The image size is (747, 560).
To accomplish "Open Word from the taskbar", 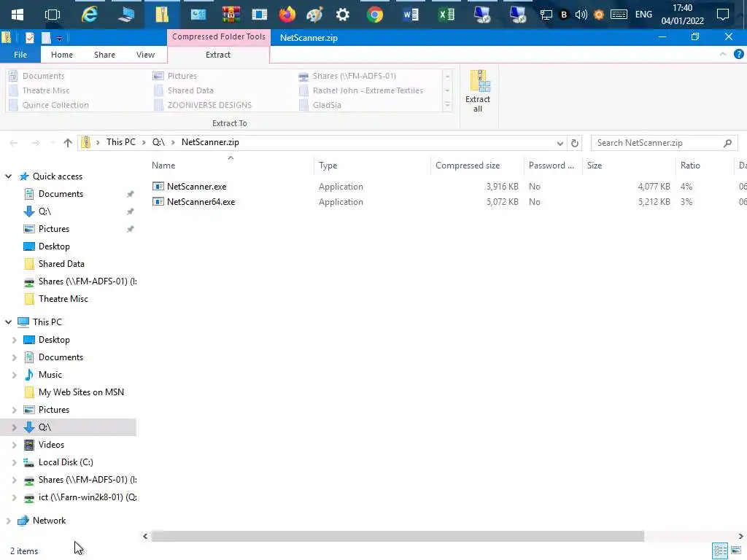I will [410, 15].
